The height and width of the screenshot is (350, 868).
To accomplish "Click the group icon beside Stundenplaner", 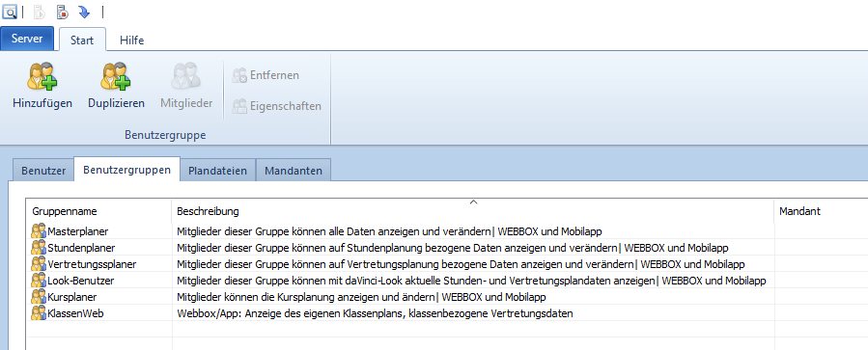I will [39, 247].
